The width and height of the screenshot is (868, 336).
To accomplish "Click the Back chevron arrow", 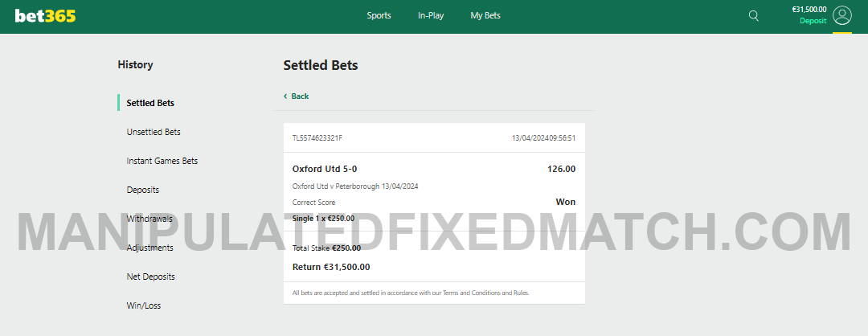I will 285,96.
